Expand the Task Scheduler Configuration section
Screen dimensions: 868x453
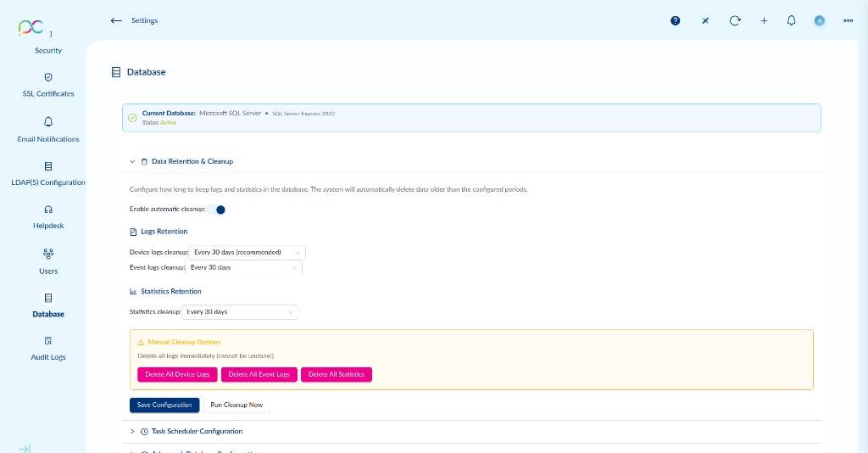pos(132,432)
